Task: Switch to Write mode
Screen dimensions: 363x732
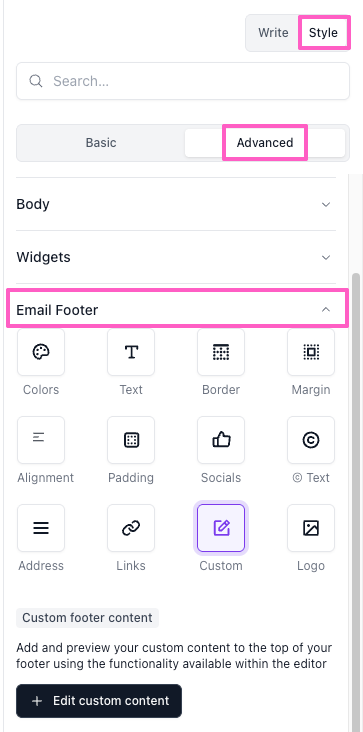Action: pos(273,33)
